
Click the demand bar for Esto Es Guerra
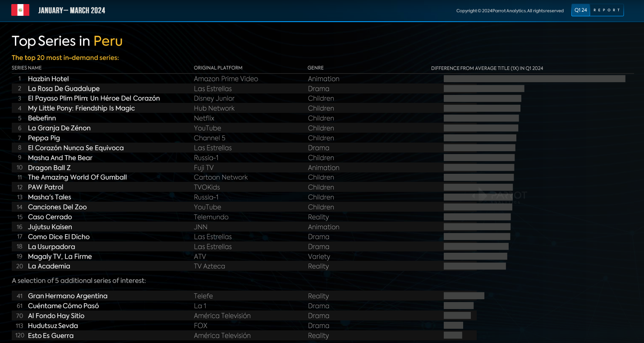point(453,335)
